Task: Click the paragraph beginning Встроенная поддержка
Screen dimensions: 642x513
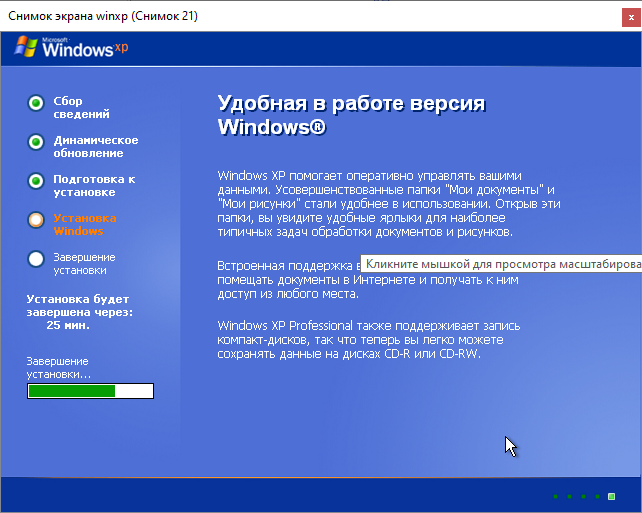Action: pos(368,280)
